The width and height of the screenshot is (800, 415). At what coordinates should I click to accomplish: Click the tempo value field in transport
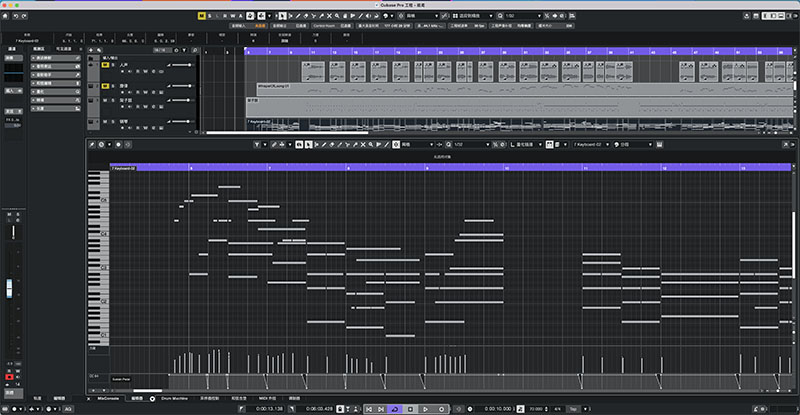click(x=537, y=409)
